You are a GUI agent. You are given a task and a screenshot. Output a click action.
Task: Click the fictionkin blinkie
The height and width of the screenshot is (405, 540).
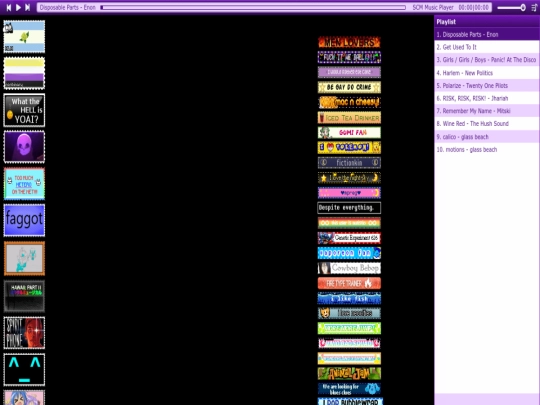click(349, 163)
